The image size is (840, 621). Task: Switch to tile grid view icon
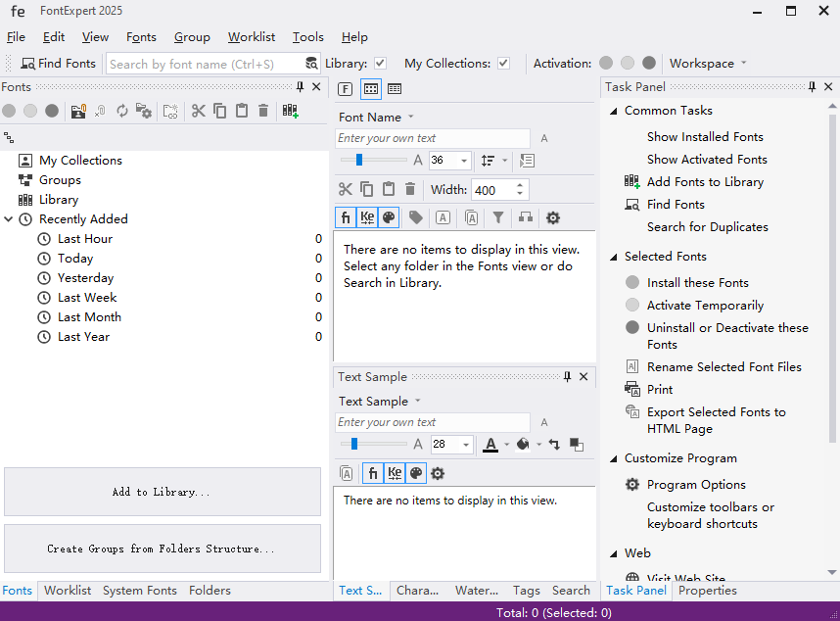(x=371, y=89)
